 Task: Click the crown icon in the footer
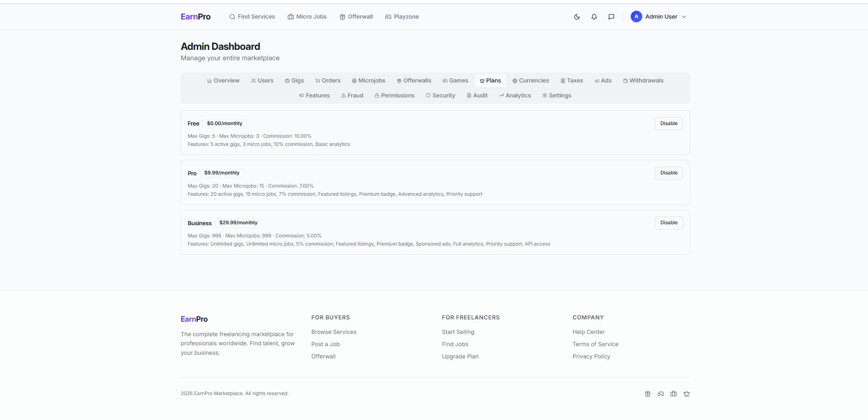687,394
